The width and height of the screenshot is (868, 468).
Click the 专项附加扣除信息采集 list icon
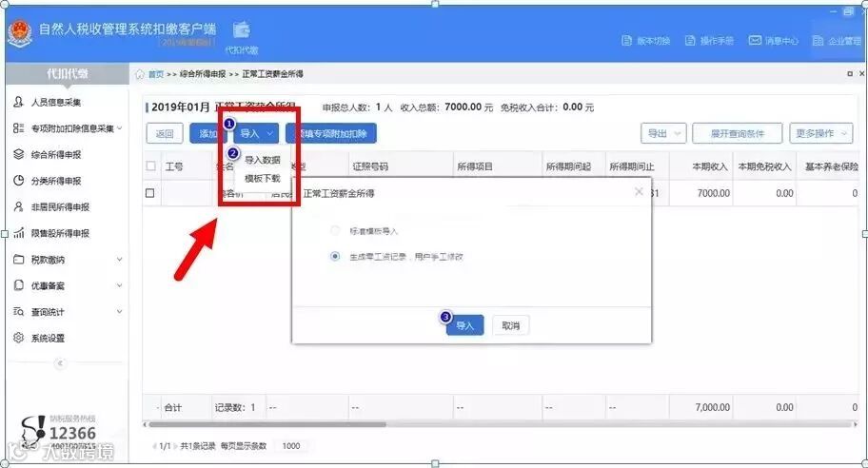[x=18, y=128]
